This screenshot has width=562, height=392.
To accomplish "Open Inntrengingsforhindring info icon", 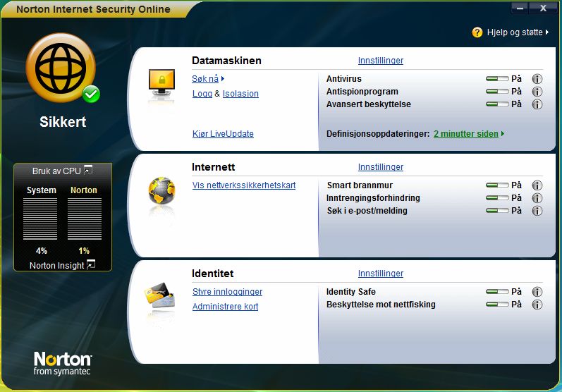I will [537, 198].
